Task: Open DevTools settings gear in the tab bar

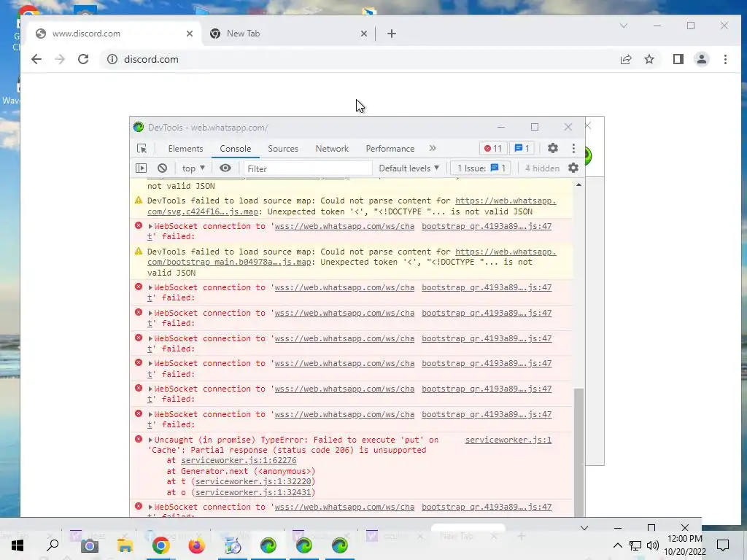Action: click(553, 148)
